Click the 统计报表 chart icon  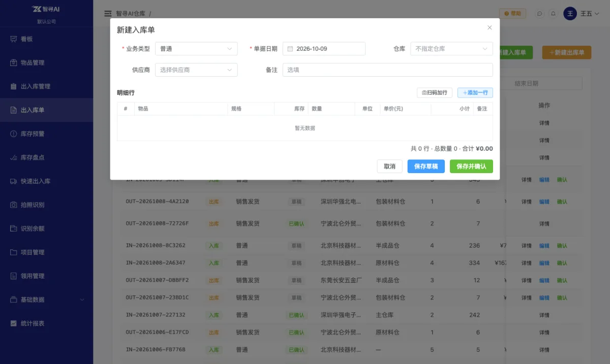[14, 323]
